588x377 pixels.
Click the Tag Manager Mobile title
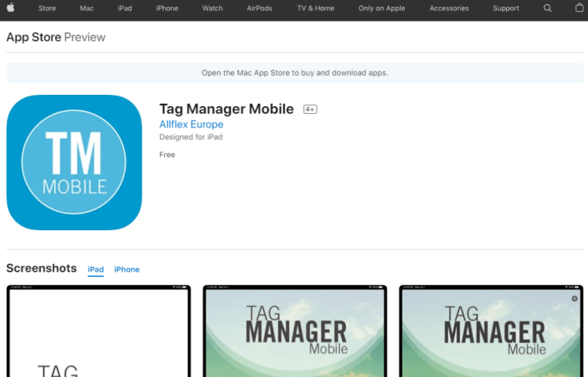coord(226,109)
